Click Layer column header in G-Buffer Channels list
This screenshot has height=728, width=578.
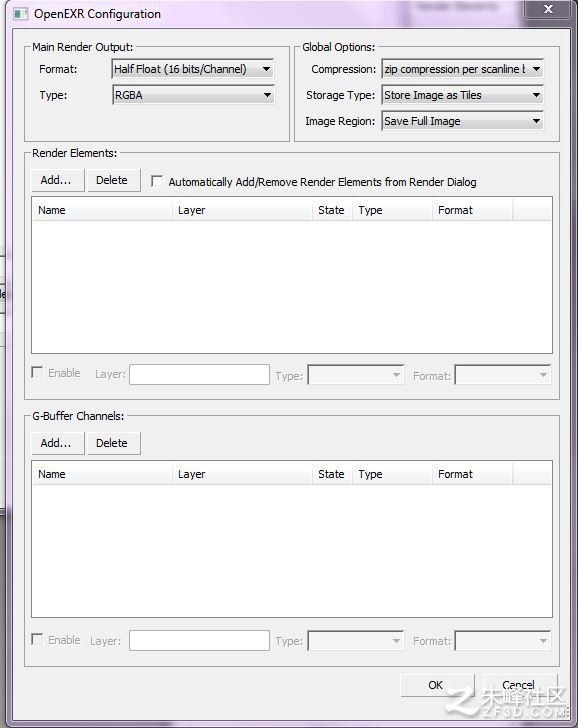coord(242,474)
